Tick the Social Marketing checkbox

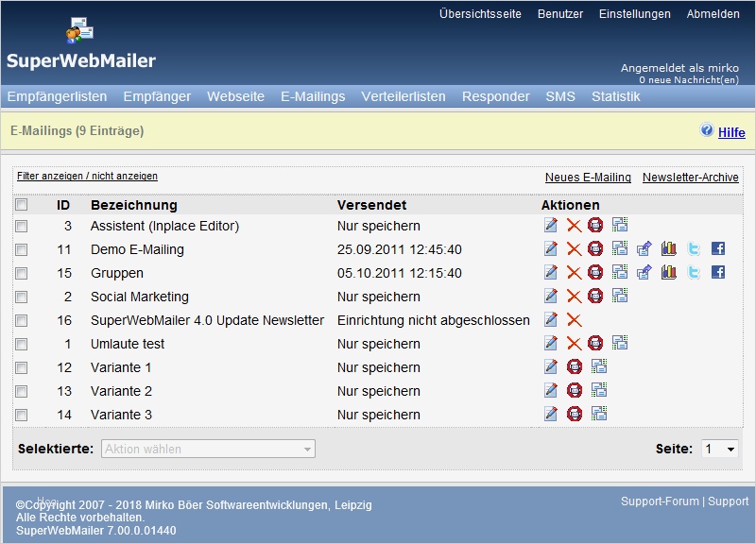tap(21, 297)
